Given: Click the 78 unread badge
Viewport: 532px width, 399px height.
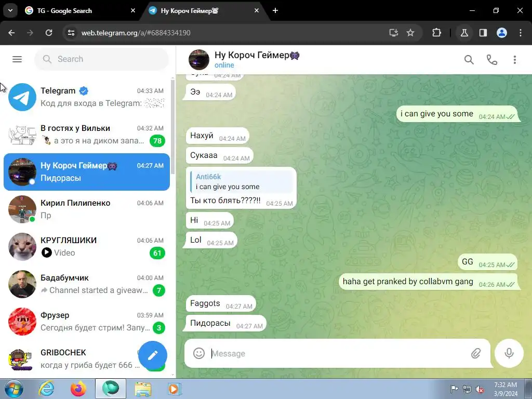Looking at the screenshot, I should point(157,140).
